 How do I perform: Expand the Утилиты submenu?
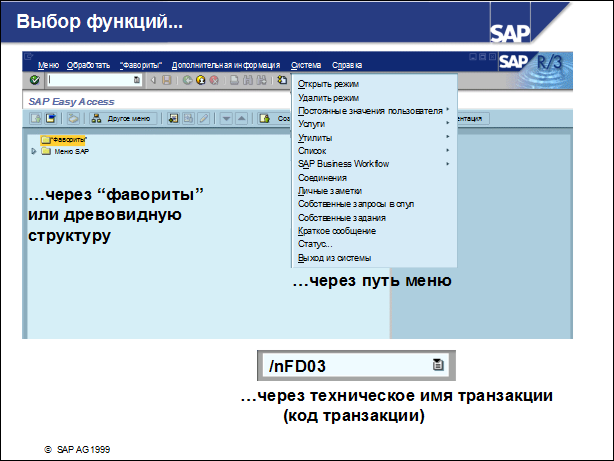[x=315, y=137]
